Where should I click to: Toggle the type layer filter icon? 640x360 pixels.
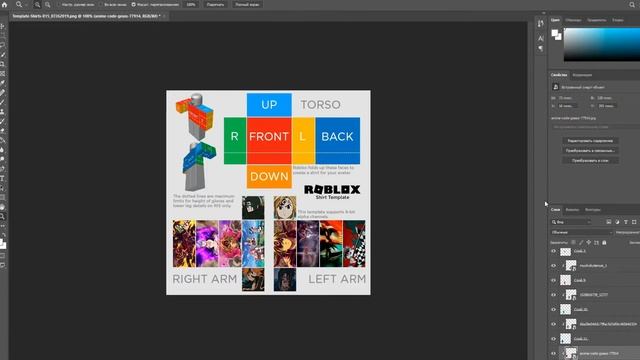626,222
